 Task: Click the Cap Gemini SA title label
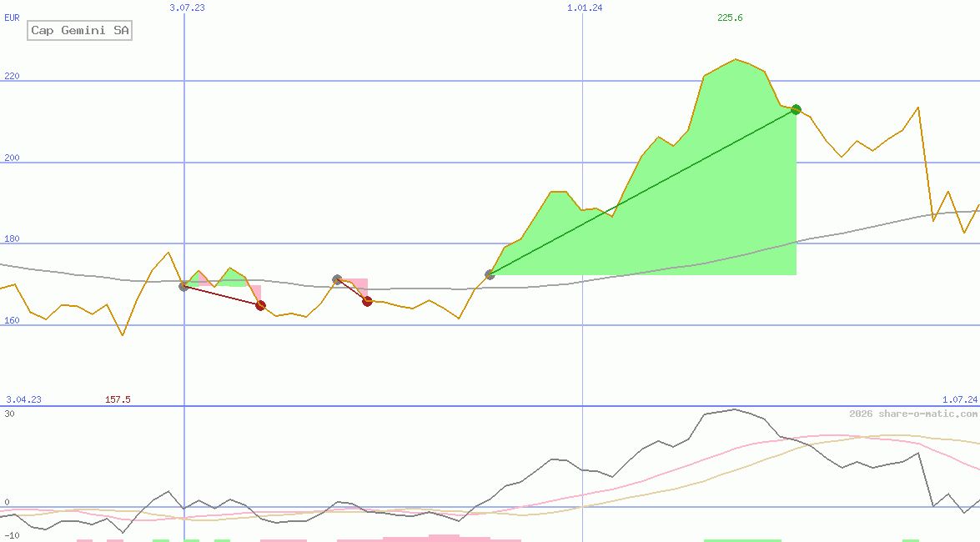pos(79,31)
